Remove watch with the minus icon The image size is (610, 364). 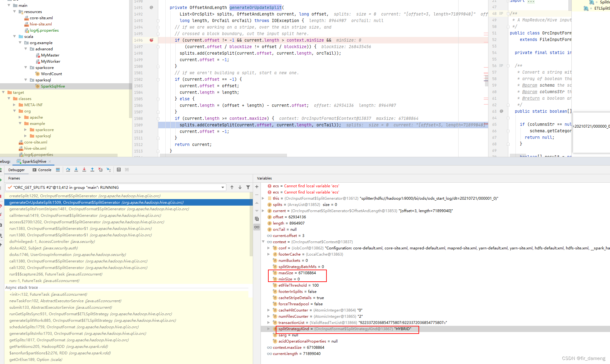point(257,195)
